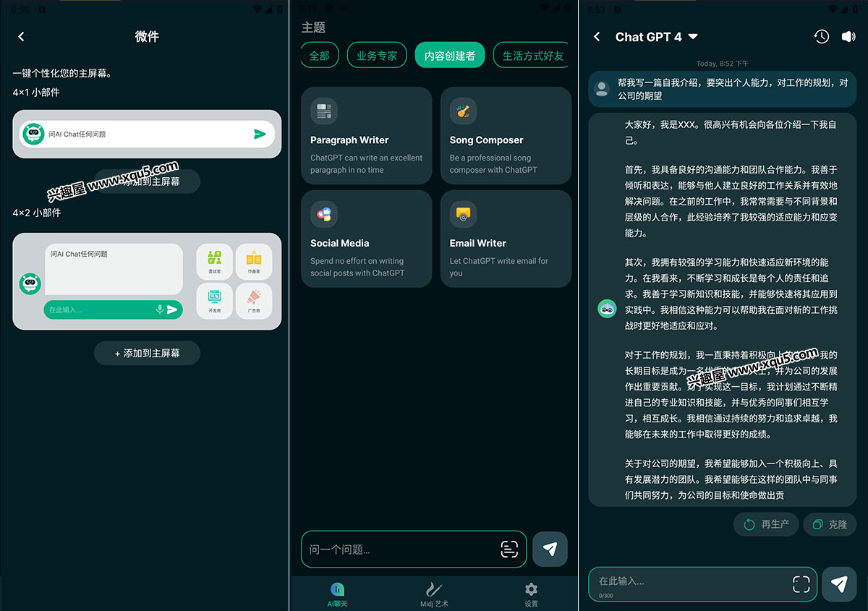This screenshot has width=868, height=611.
Task: Tap the user avatar beside prompt
Action: click(x=602, y=89)
